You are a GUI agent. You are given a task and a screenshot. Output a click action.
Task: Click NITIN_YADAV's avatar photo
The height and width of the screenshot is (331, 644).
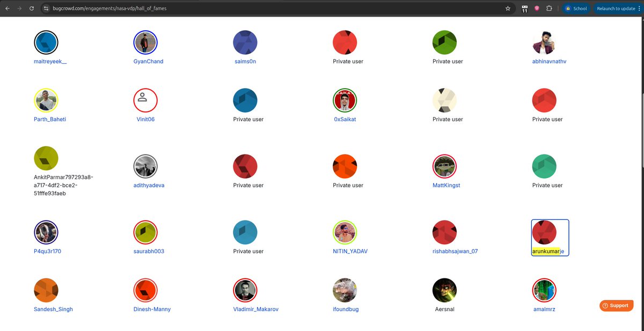click(x=345, y=232)
